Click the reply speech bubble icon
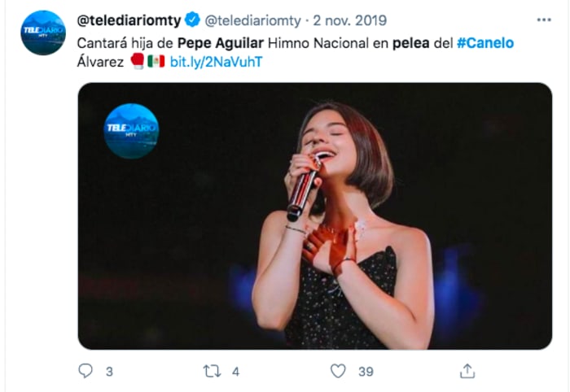 click(x=85, y=371)
